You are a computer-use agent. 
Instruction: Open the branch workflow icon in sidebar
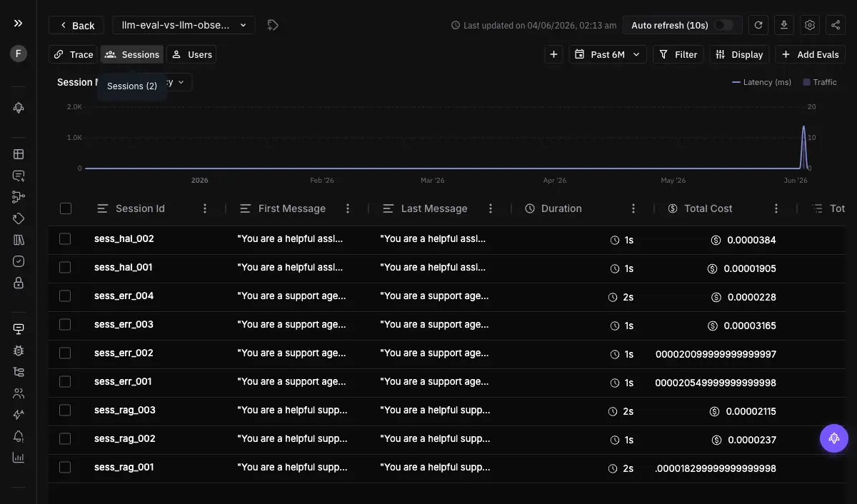pos(19,197)
